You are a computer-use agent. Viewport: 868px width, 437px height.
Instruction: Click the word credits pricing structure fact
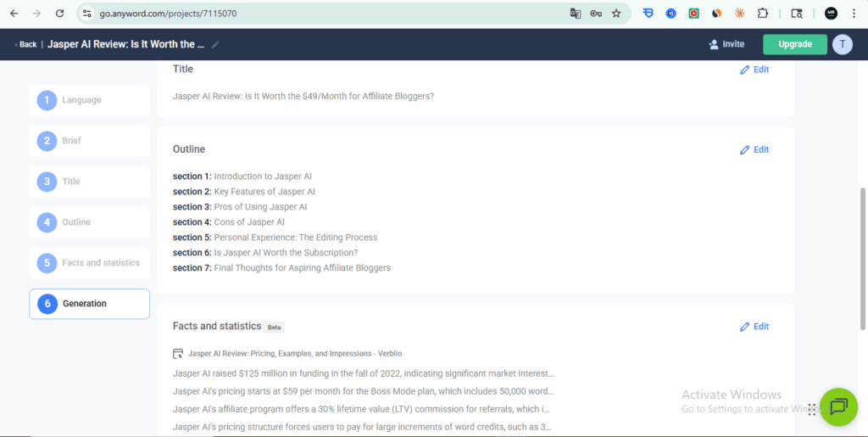(x=362, y=427)
